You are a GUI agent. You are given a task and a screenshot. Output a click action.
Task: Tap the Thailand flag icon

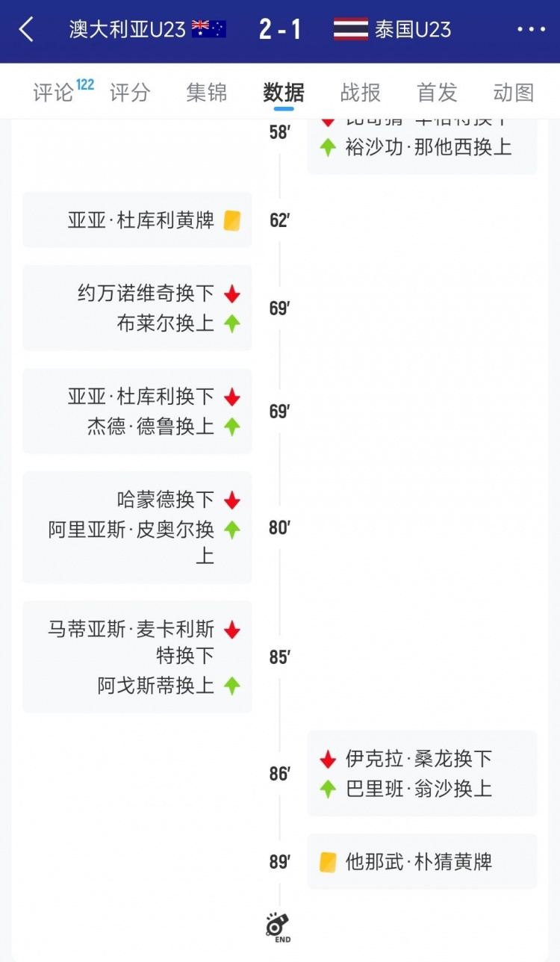pos(350,29)
